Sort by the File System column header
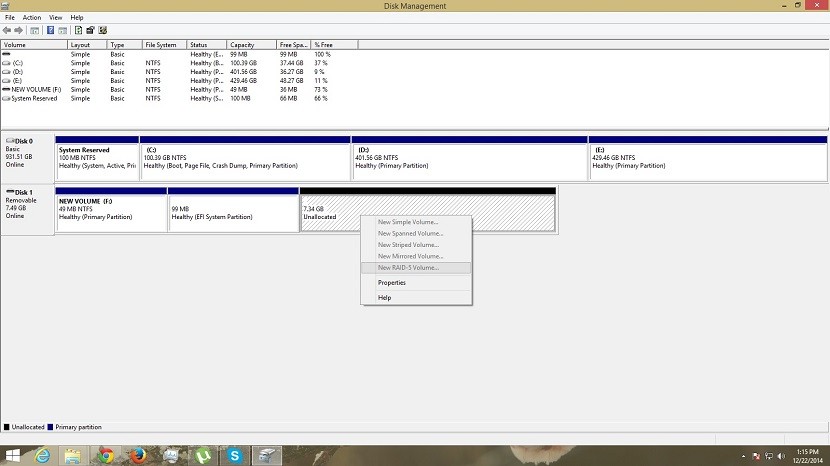830x466 pixels. (x=165, y=45)
